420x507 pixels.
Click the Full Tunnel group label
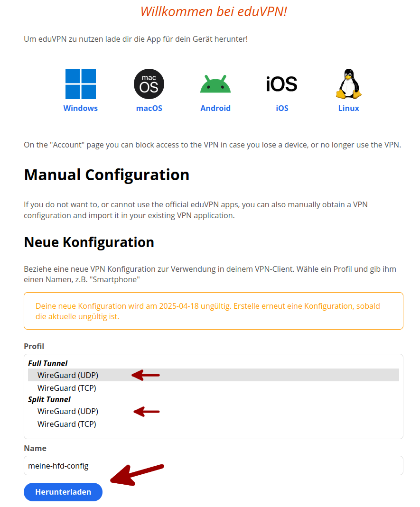pyautogui.click(x=48, y=363)
